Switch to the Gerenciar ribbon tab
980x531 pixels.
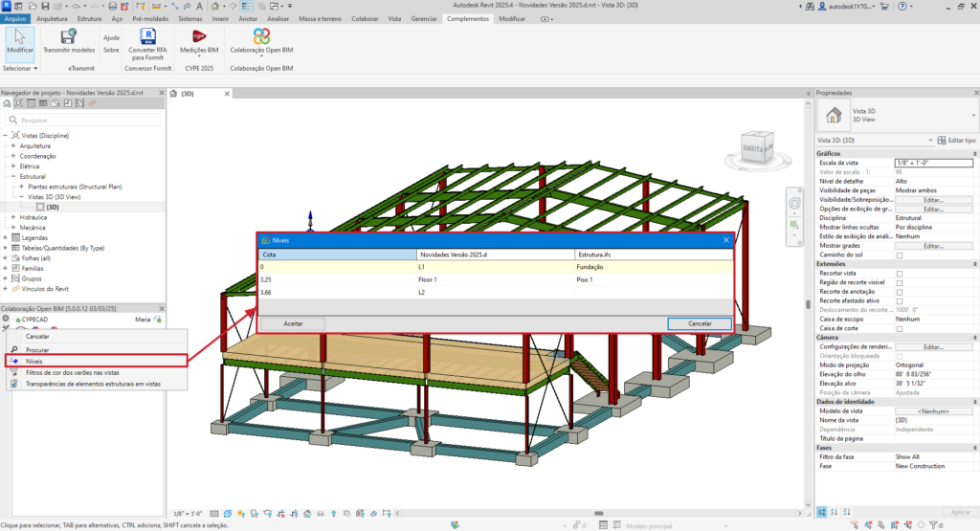pos(424,19)
